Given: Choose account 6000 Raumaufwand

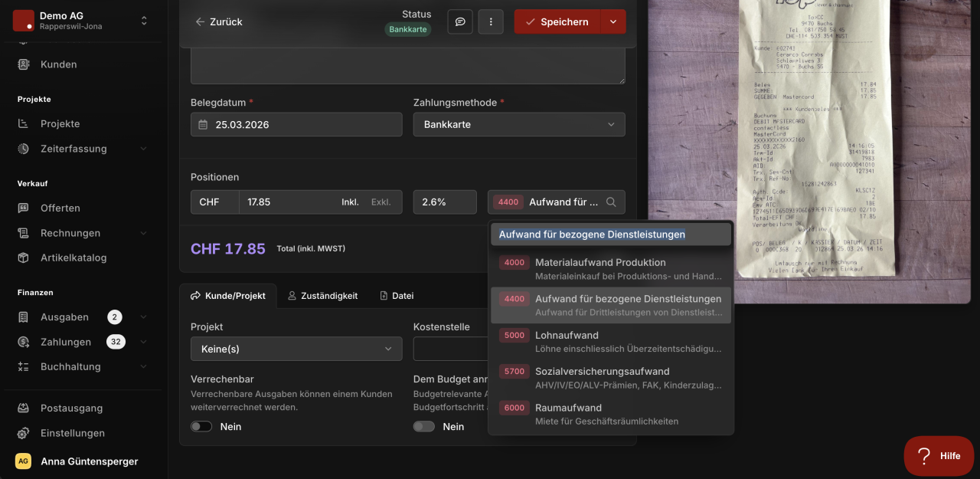Looking at the screenshot, I should [611, 414].
